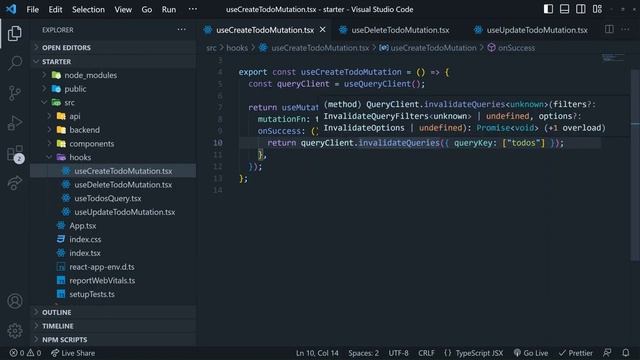
Task: Click the errors and warnings status indicator
Action: (x=25, y=353)
